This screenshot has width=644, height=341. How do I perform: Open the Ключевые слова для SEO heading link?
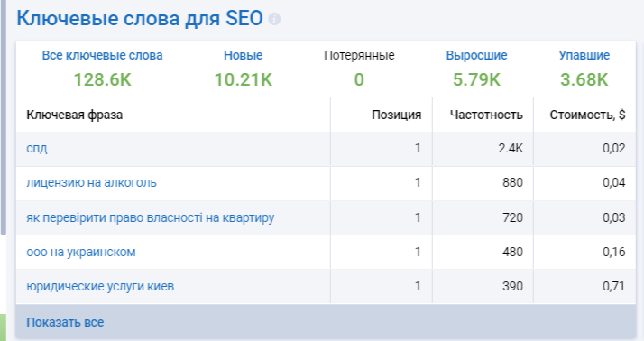tap(140, 19)
